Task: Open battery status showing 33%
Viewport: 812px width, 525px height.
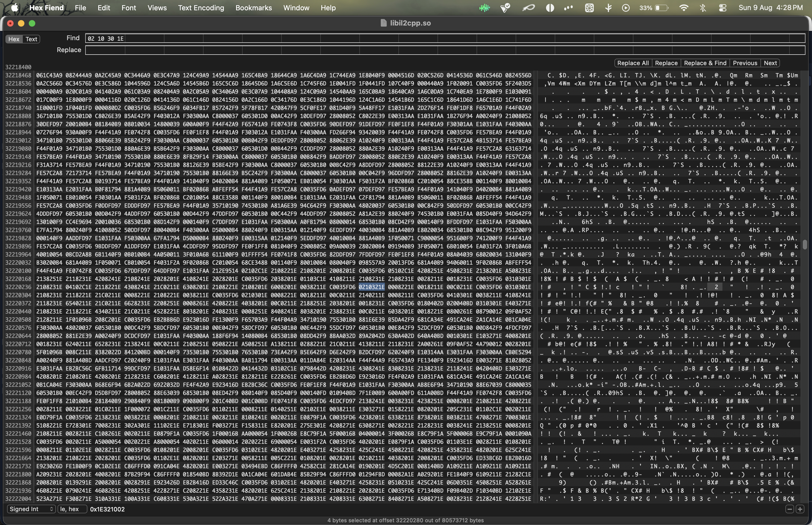Action: click(654, 8)
